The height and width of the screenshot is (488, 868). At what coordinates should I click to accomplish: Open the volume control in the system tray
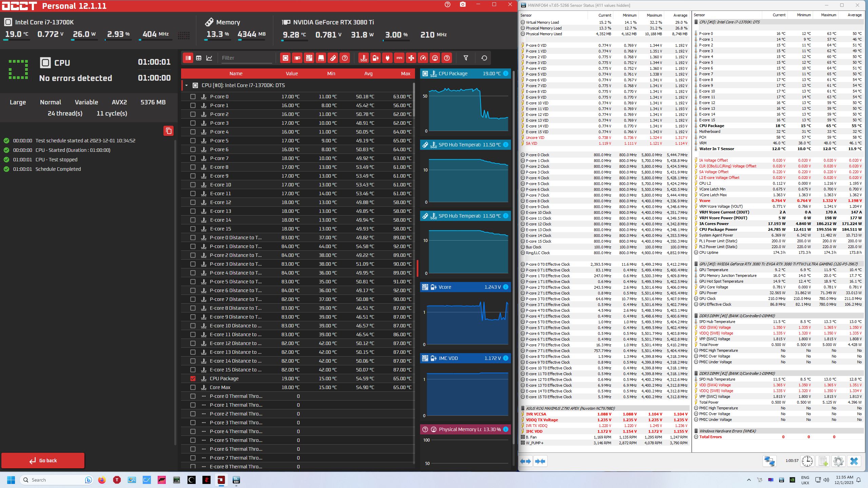(x=826, y=480)
